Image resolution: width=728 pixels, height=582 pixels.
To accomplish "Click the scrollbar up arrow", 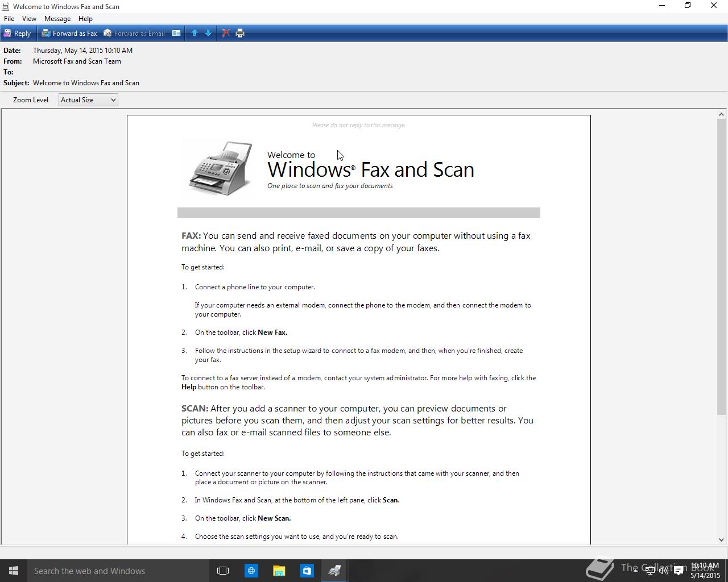I will (721, 114).
